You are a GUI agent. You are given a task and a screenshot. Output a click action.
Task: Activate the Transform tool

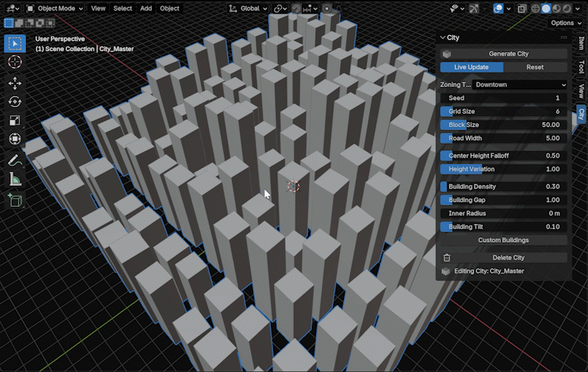15,138
